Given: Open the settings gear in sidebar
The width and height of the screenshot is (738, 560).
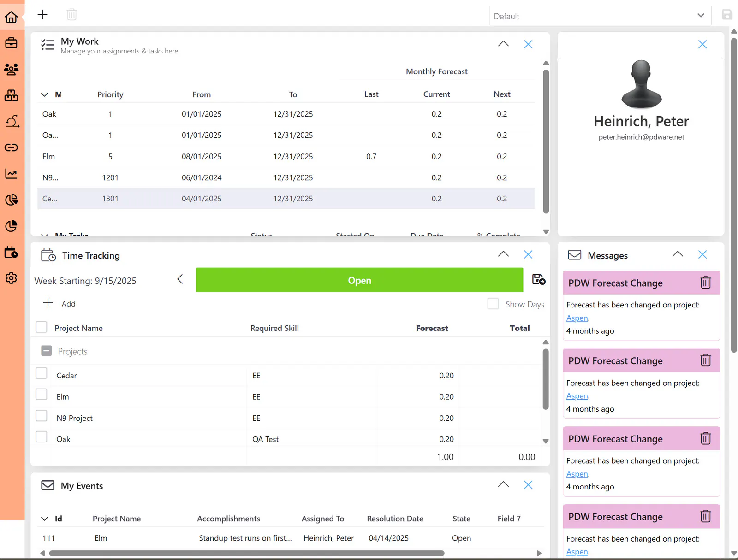Looking at the screenshot, I should coord(11,278).
